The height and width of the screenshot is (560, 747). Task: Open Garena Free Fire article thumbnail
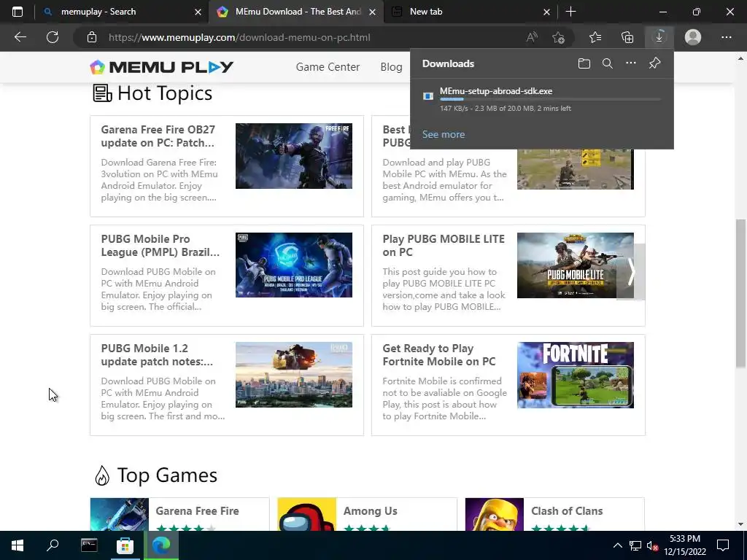click(x=294, y=156)
